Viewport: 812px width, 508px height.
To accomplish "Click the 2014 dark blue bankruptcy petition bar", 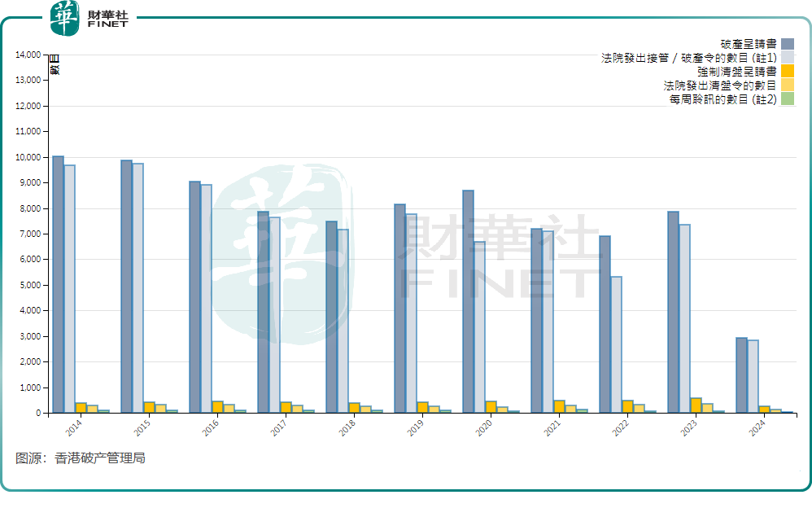I will (x=58, y=284).
